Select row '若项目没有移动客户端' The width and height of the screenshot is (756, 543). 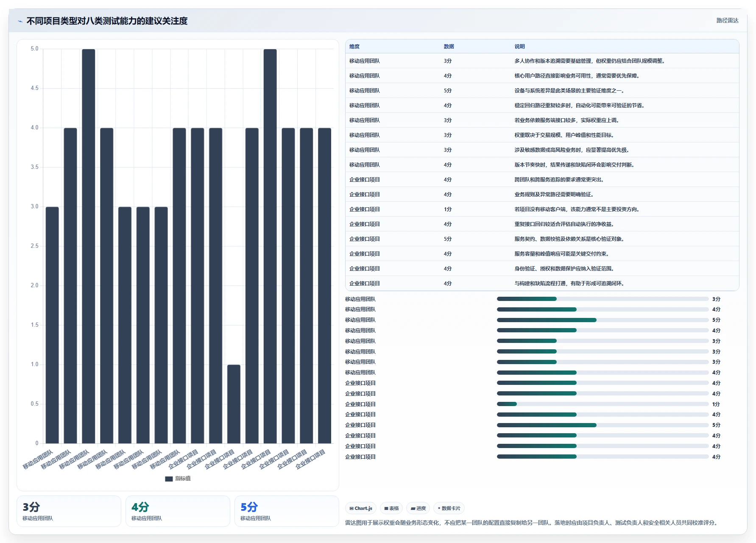click(x=542, y=209)
